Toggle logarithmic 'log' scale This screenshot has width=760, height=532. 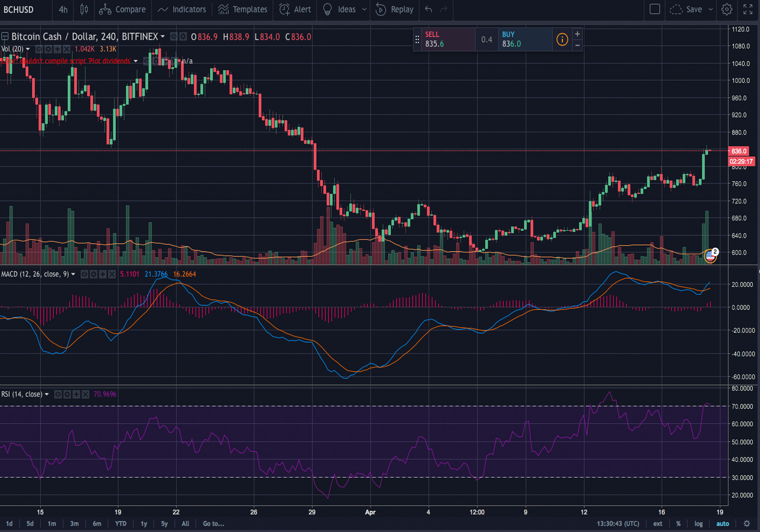[x=698, y=523]
